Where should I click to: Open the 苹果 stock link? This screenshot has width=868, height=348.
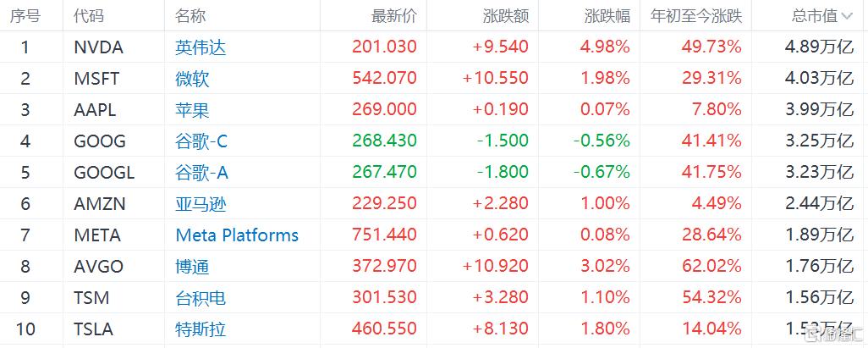click(x=192, y=110)
